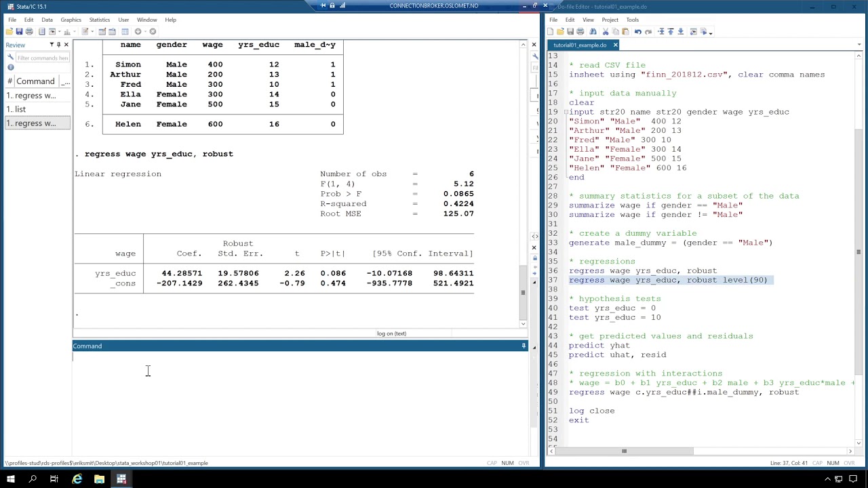Open a file from Stata main toolbar
Image resolution: width=868 pixels, height=488 pixels.
(x=9, y=31)
